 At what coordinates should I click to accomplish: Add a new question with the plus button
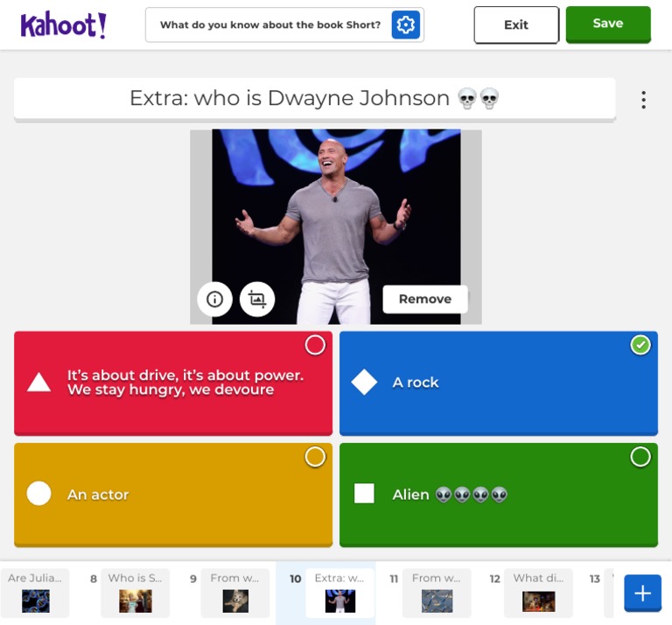[642, 593]
